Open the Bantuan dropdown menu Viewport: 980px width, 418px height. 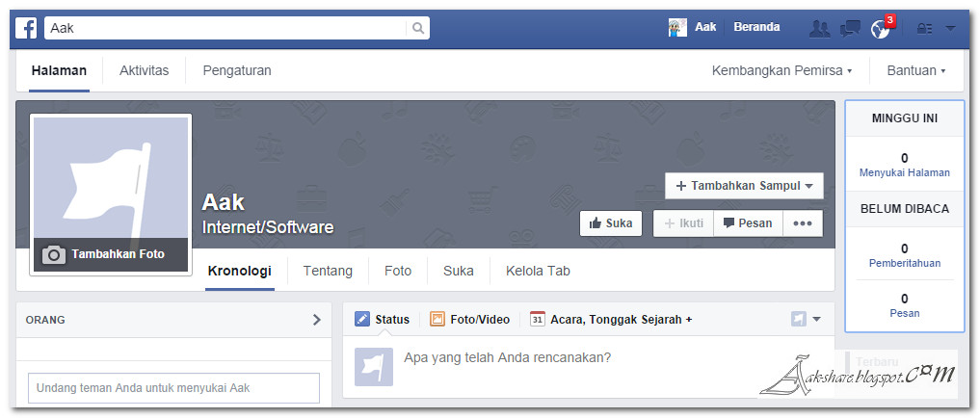(x=916, y=70)
